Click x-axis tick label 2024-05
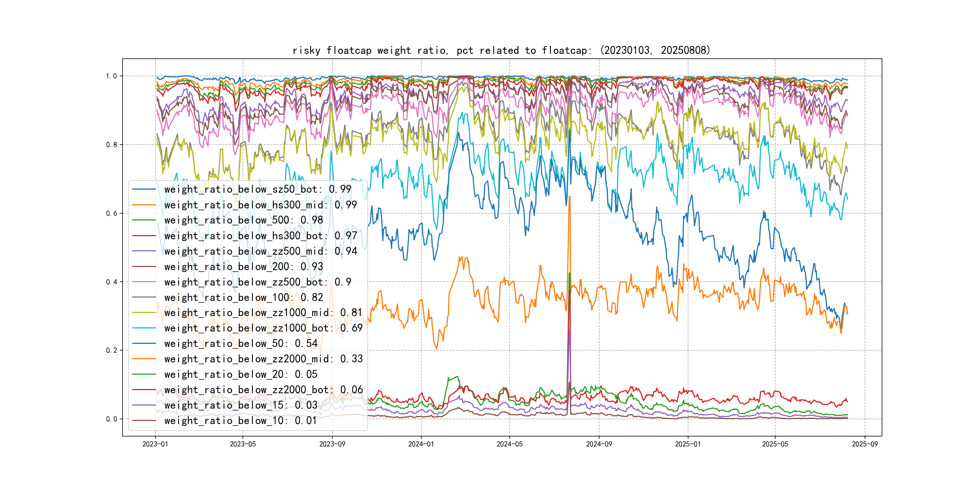Viewport: 980px width, 490px height. click(x=509, y=444)
